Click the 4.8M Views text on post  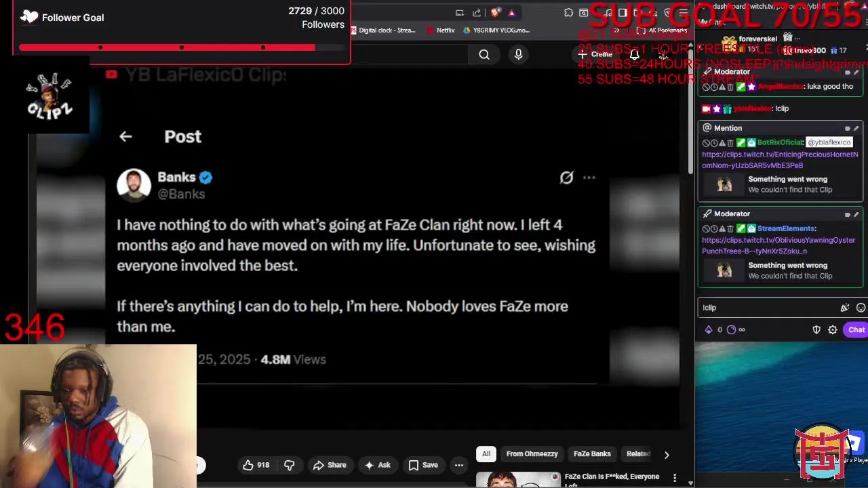click(293, 360)
